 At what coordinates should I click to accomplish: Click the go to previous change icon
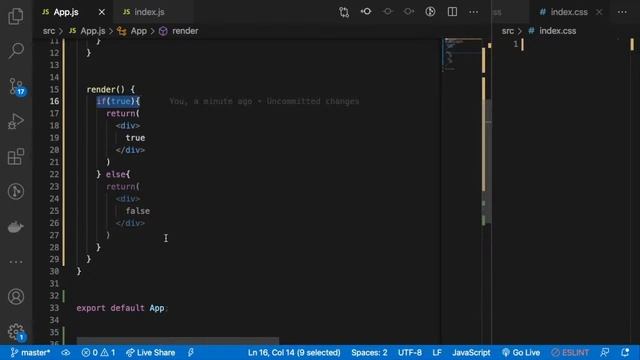point(366,11)
